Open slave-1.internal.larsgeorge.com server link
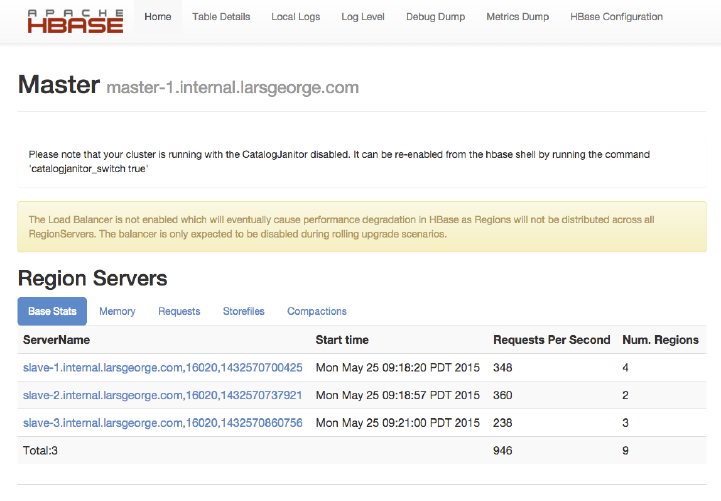721x501 pixels. 163,368
